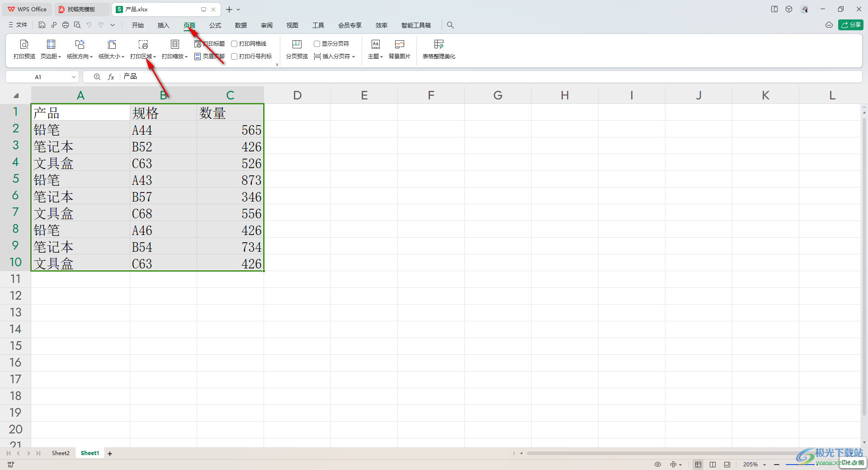
Task: Click the formula bar input showing 产品
Action: 491,77
